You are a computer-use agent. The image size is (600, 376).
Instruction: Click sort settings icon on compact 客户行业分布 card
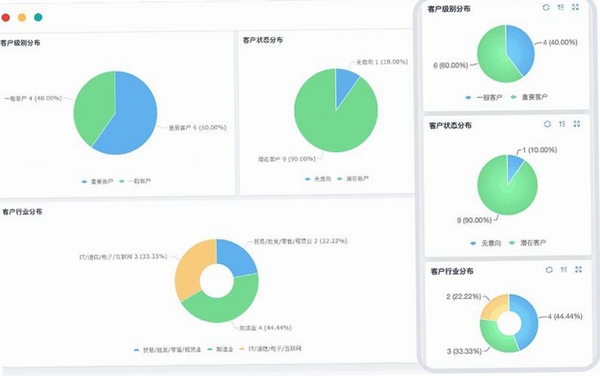point(564,270)
